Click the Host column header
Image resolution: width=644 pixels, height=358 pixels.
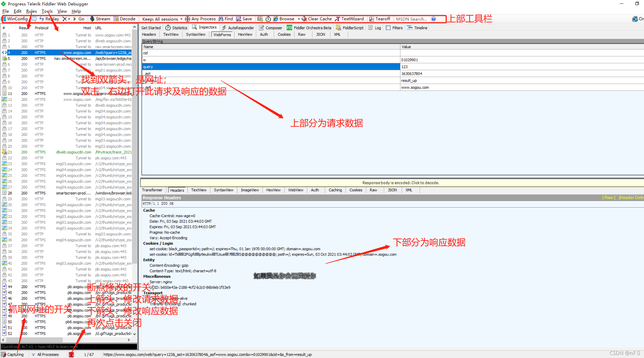(x=72, y=28)
